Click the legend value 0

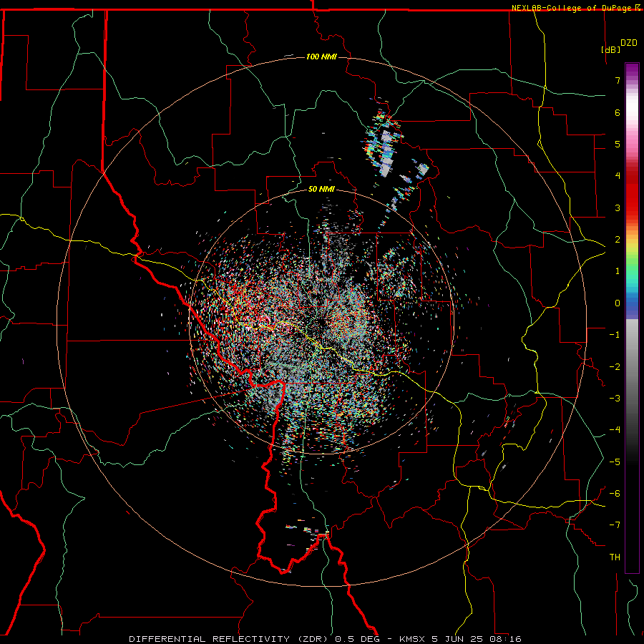(x=618, y=303)
